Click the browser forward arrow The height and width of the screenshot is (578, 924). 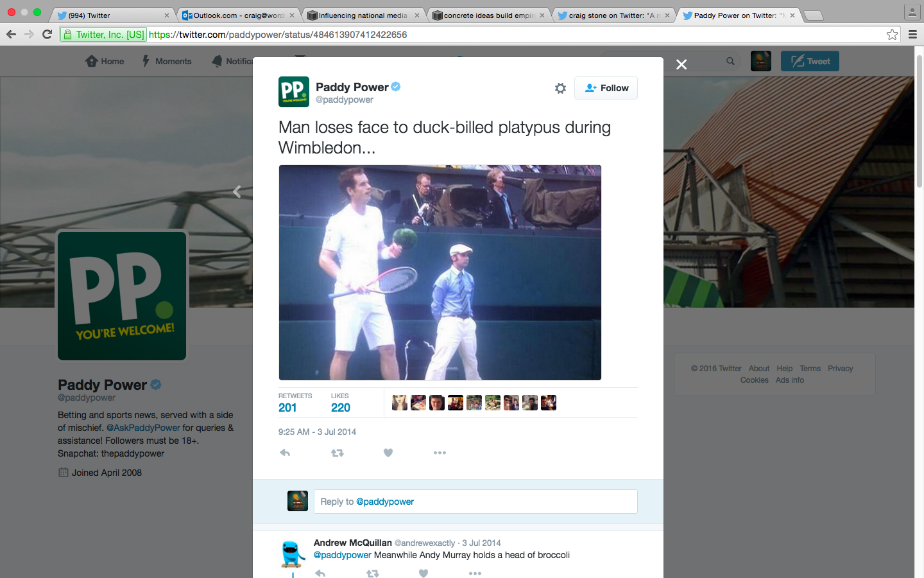[29, 35]
